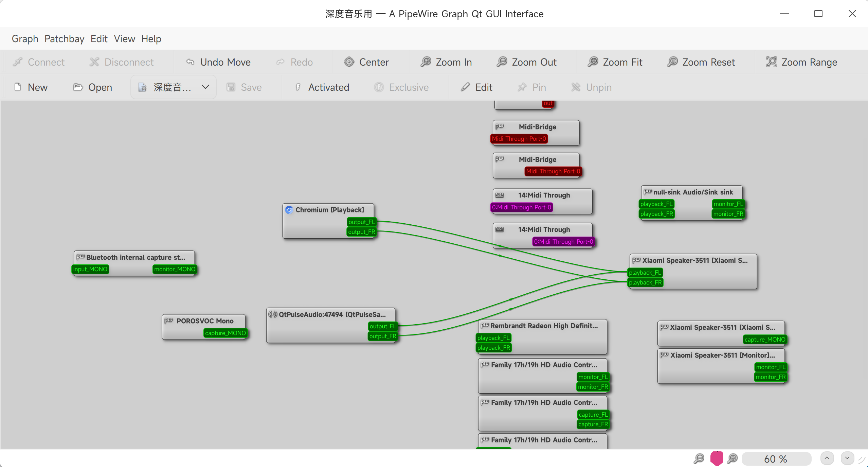Toggle patchbay Edit mode
This screenshot has width=868, height=467.
476,87
